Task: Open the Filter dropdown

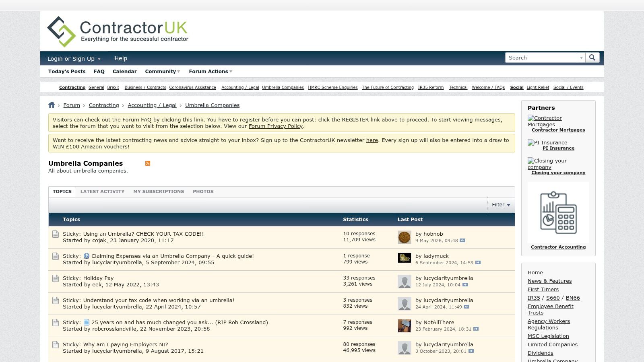Action: pyautogui.click(x=501, y=205)
